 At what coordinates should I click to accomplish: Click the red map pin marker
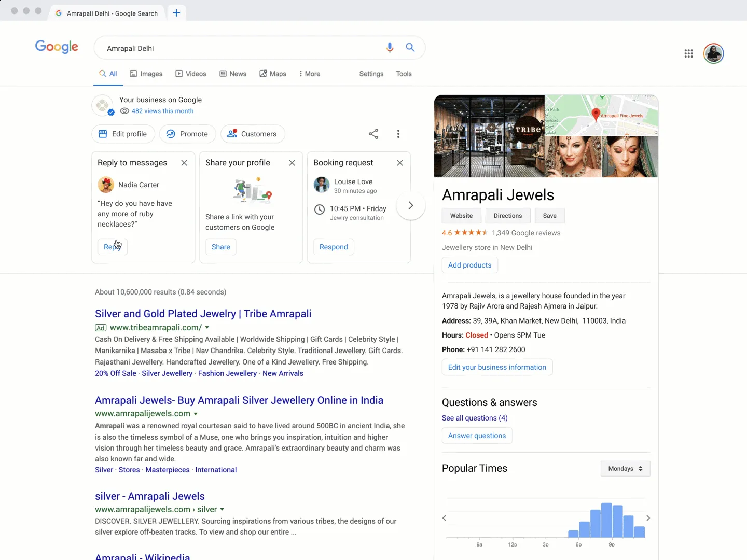pos(596,115)
